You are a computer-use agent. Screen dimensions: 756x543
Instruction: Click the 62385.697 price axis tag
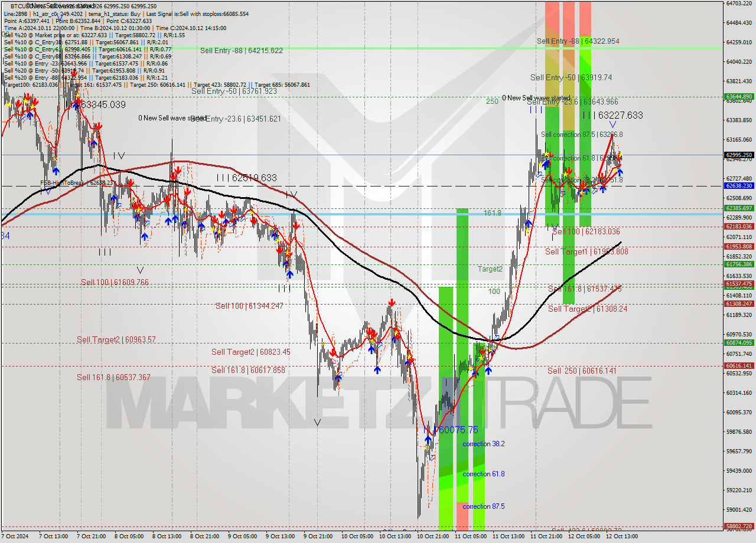tap(738, 208)
